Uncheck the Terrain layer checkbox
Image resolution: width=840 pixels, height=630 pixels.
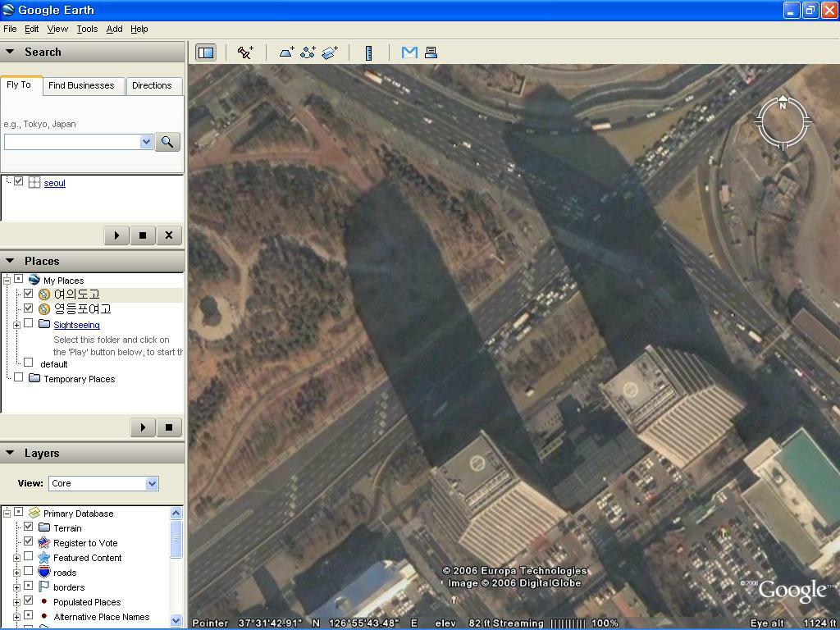29,527
